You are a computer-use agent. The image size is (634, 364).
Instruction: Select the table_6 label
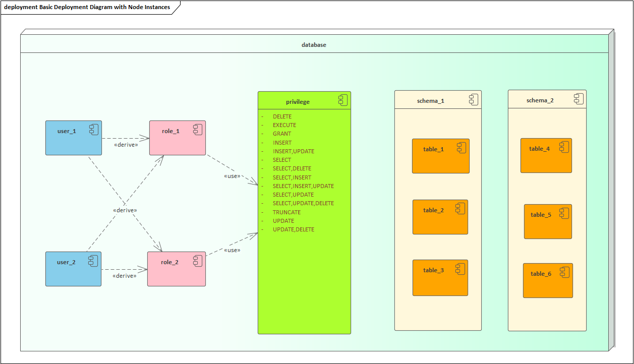point(541,274)
